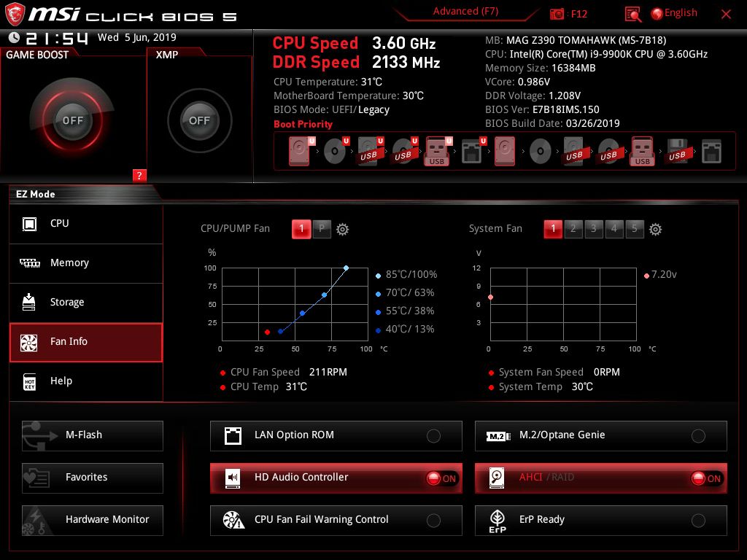Click the system clock time display

(57, 38)
